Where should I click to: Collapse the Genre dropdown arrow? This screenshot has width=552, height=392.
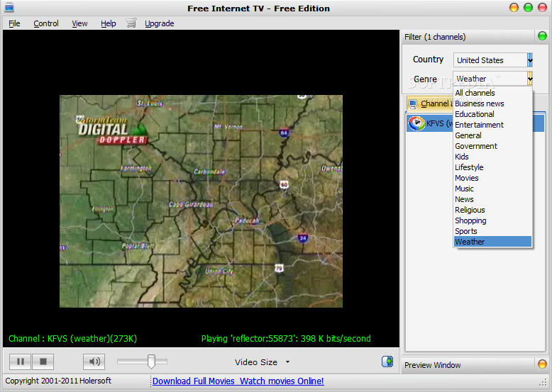tap(530, 79)
